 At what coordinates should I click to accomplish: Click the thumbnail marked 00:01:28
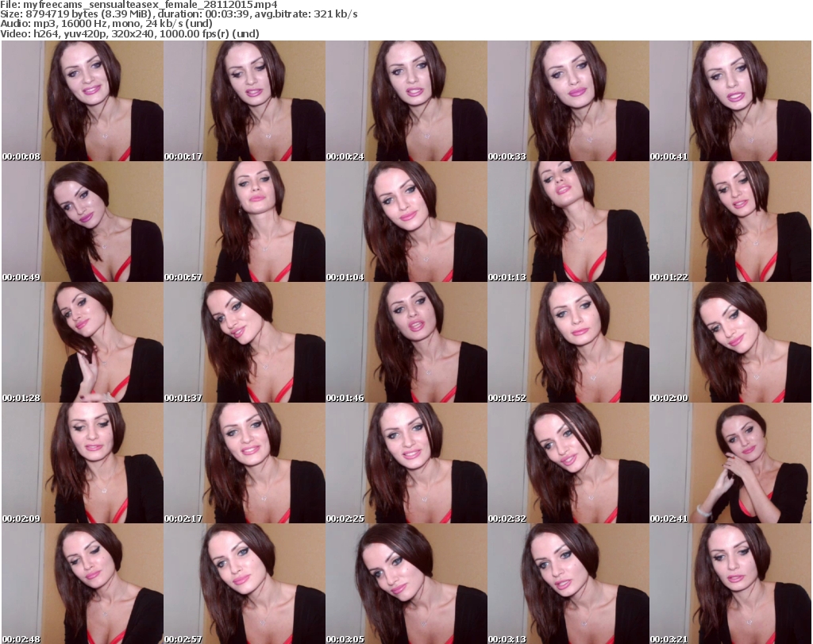pyautogui.click(x=83, y=342)
